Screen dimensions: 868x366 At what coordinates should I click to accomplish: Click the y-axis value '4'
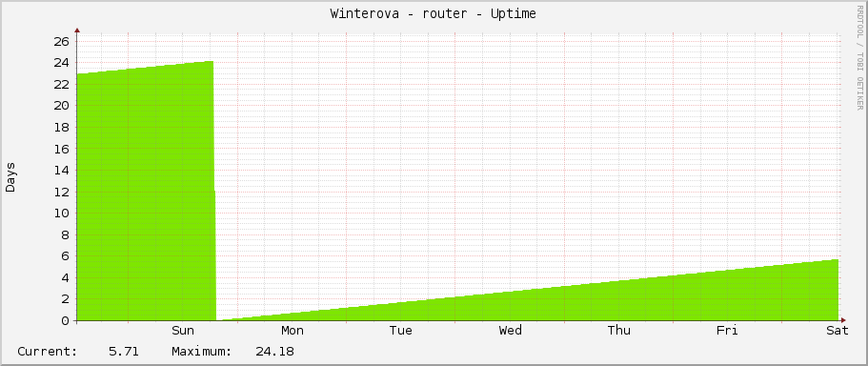coord(66,278)
